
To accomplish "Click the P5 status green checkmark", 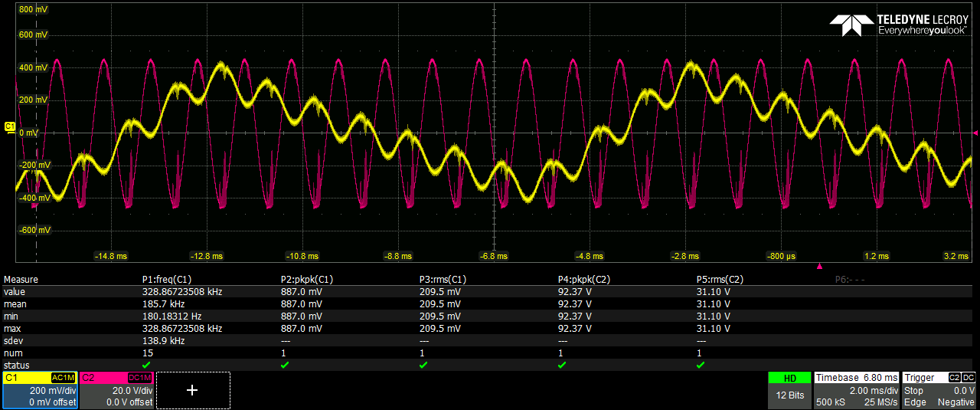I will [701, 366].
